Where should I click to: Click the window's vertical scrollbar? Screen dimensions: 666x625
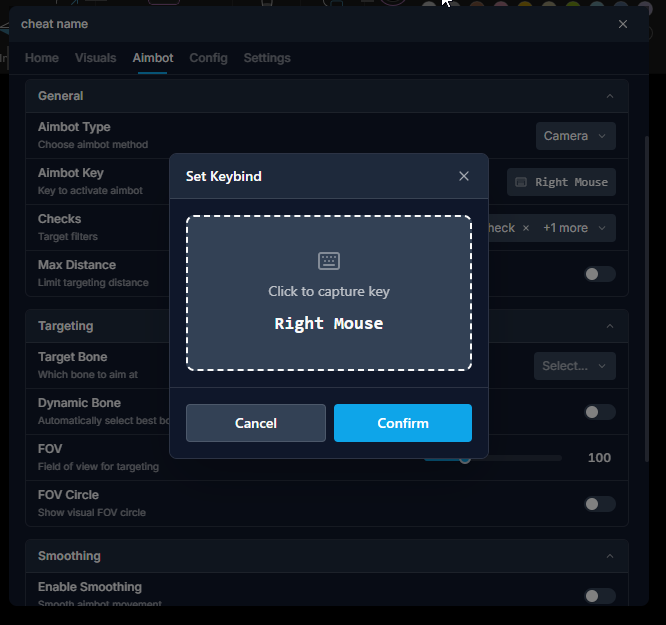pos(646,299)
